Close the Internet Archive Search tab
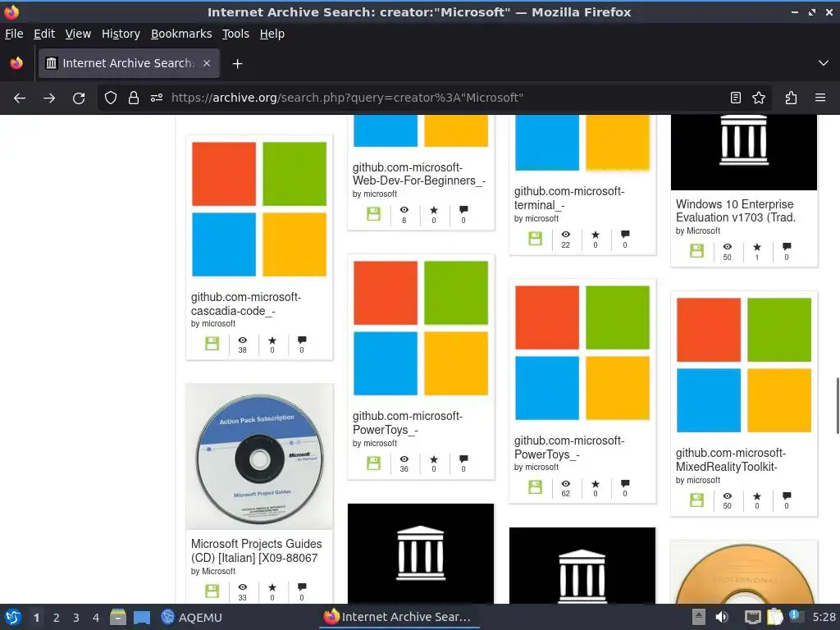The image size is (840, 630). (207, 63)
